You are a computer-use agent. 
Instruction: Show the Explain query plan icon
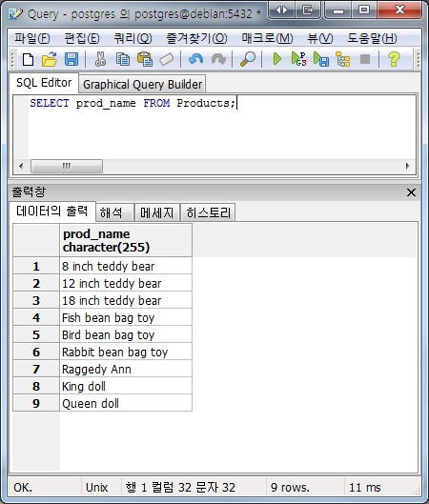pos(342,59)
